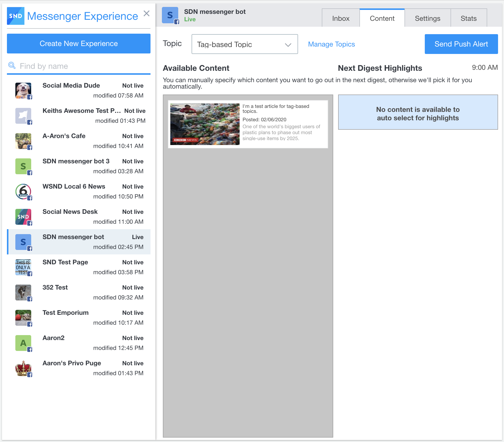This screenshot has width=504, height=442.
Task: Select Keiths Awesome Test P... name
Action: pyautogui.click(x=82, y=111)
